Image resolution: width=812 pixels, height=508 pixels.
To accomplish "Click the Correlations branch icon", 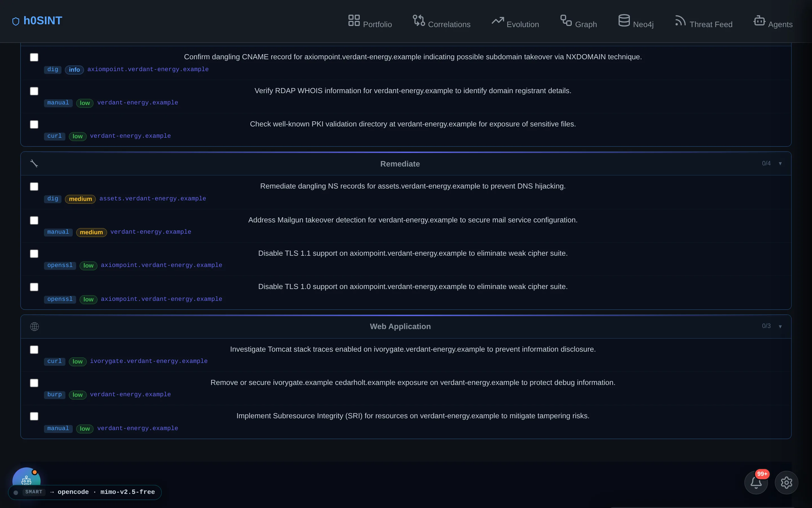I will 419,20.
